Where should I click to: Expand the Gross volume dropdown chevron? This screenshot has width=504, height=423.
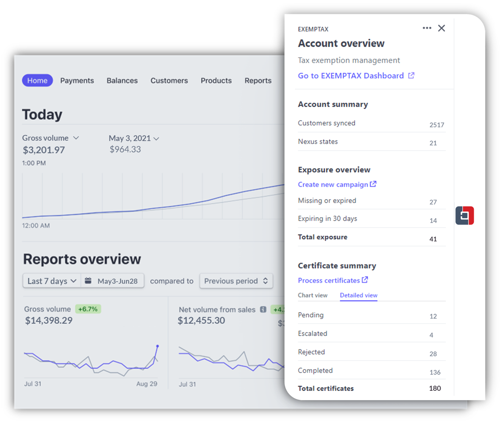(76, 138)
